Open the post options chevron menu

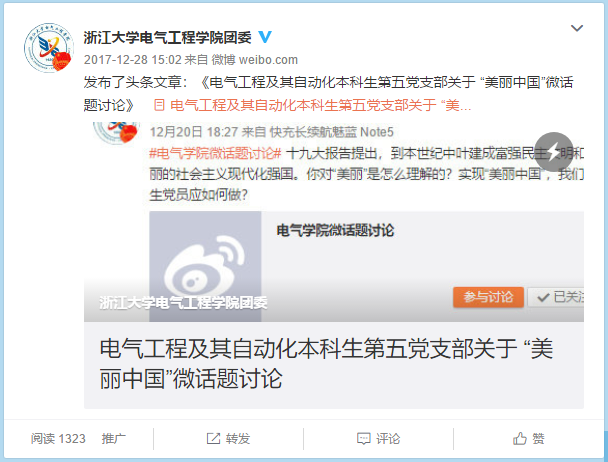(x=577, y=28)
